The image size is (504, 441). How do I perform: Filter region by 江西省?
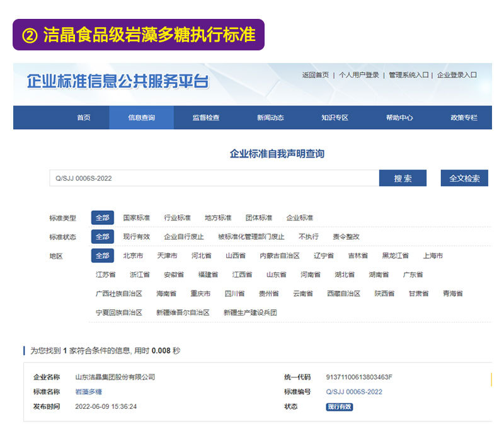point(243,275)
